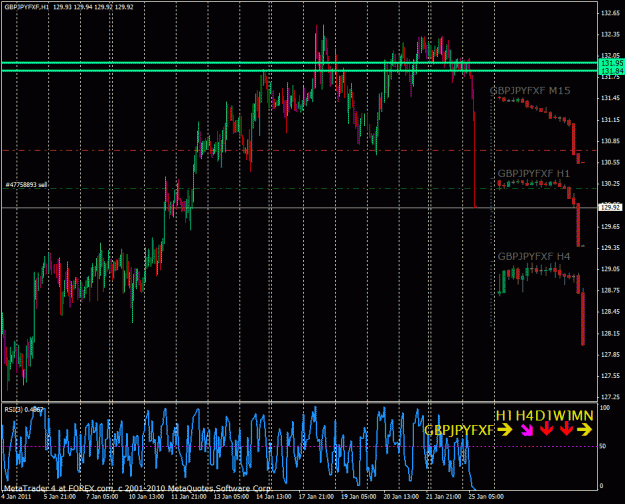Select the GBPJPYFXF H1 mini chart label
625x504 pixels.
tap(534, 174)
